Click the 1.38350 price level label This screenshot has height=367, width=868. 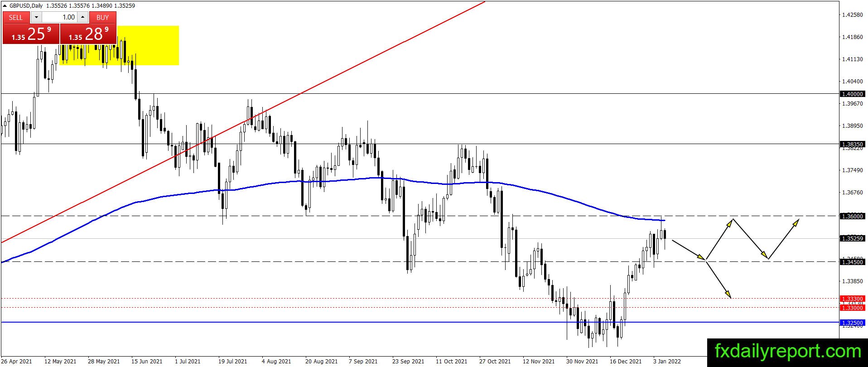point(852,144)
